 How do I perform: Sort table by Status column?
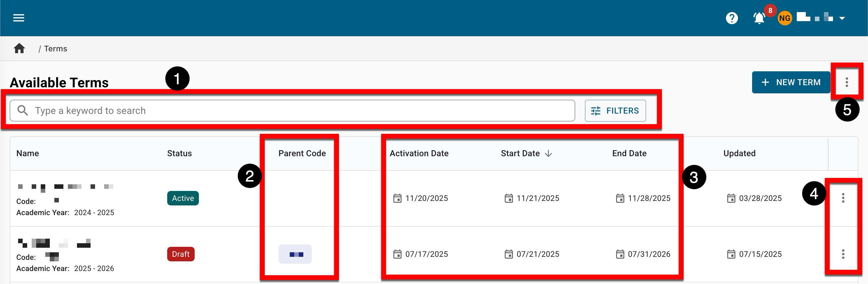179,153
